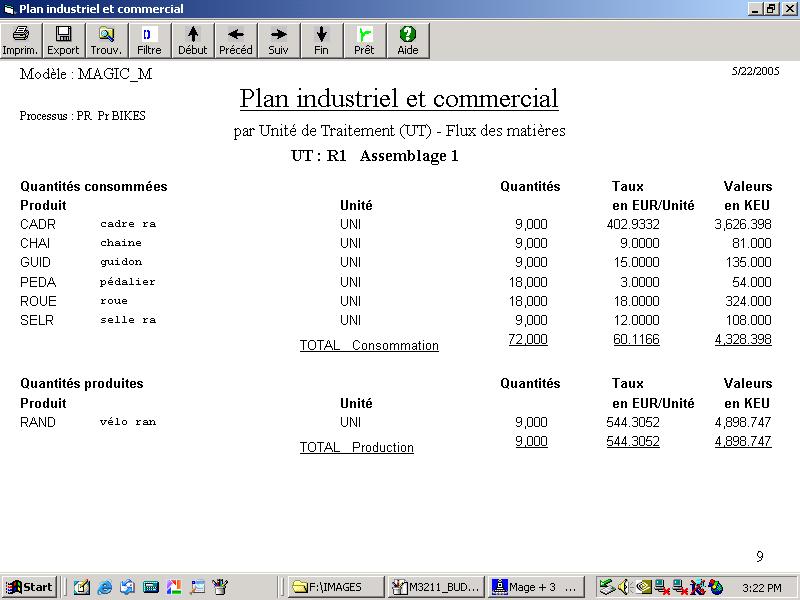Click the SELR row rate 12.0000
The height and width of the screenshot is (600, 800).
point(636,320)
